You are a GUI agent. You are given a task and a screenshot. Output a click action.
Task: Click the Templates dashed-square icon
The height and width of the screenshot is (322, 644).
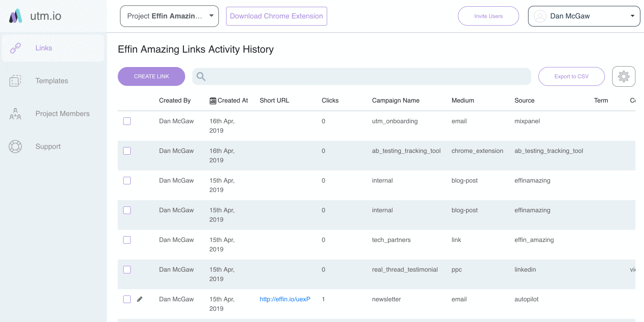(x=15, y=81)
